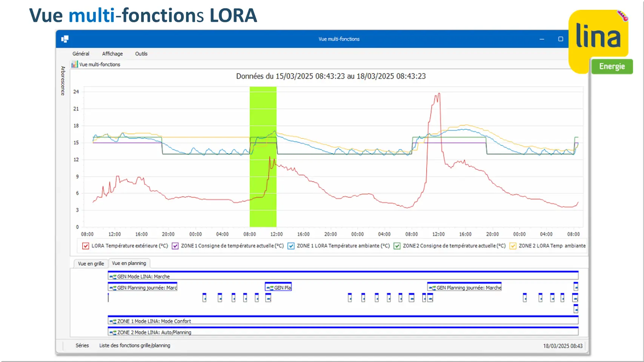Click the chart title Données du 15/03/2025
Screen dimensions: 644x362
(x=331, y=76)
